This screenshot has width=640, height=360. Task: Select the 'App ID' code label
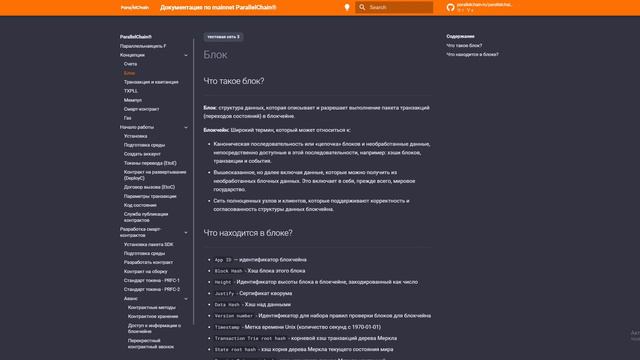point(223,260)
